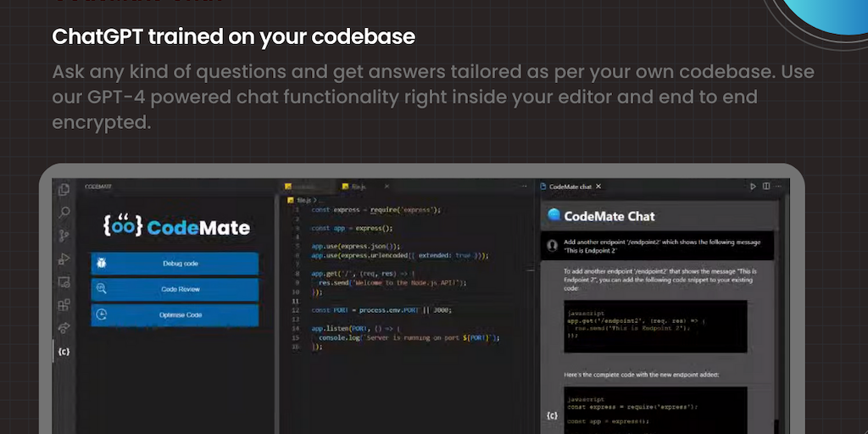Click the Code Review button

click(175, 289)
